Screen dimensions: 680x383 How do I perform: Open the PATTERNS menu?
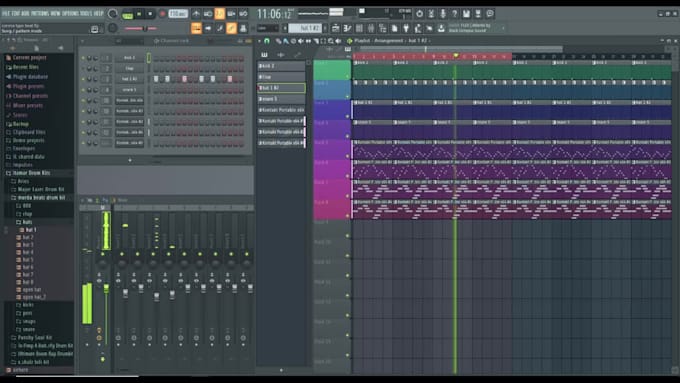(39, 13)
